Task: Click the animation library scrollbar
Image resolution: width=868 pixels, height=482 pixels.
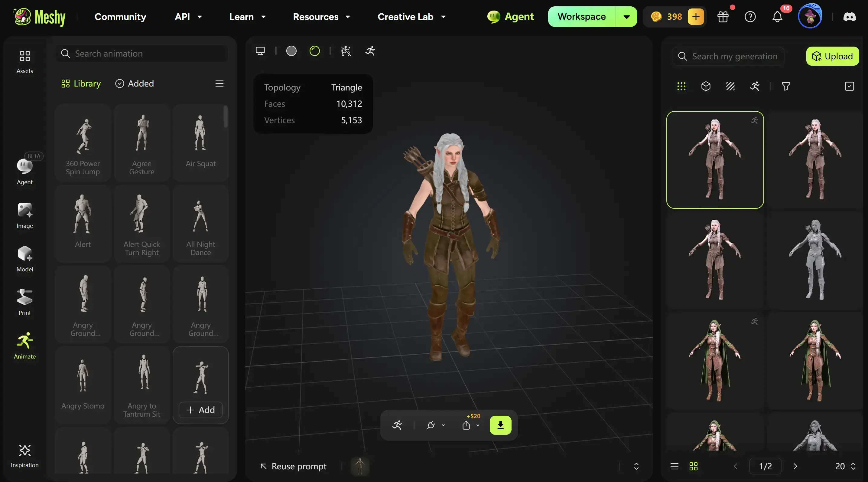Action: click(226, 116)
